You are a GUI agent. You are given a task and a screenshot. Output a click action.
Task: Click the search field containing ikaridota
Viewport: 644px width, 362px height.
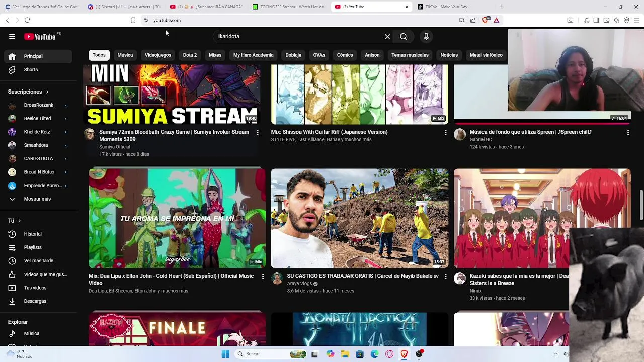click(299, 36)
